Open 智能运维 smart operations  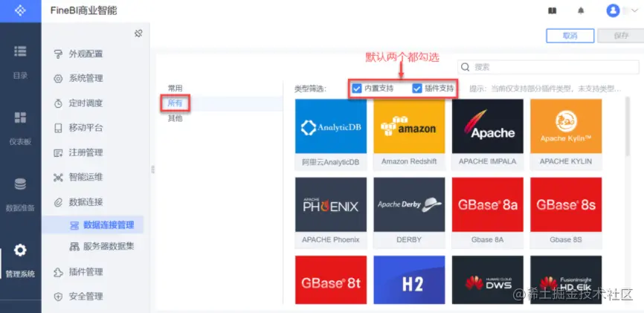86,177
